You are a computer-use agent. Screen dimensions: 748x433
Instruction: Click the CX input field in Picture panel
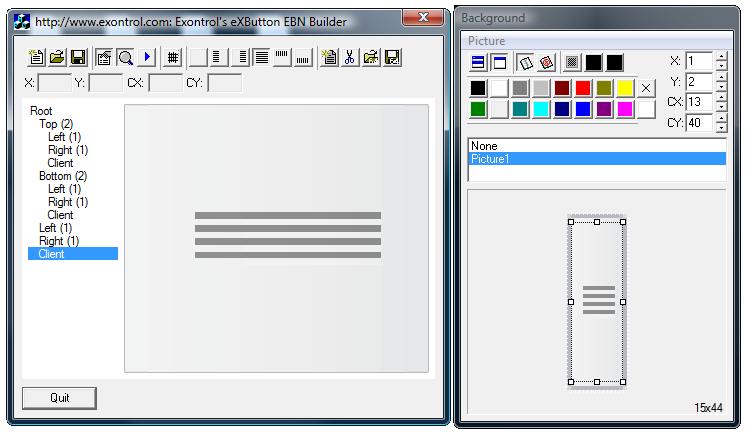click(x=699, y=103)
